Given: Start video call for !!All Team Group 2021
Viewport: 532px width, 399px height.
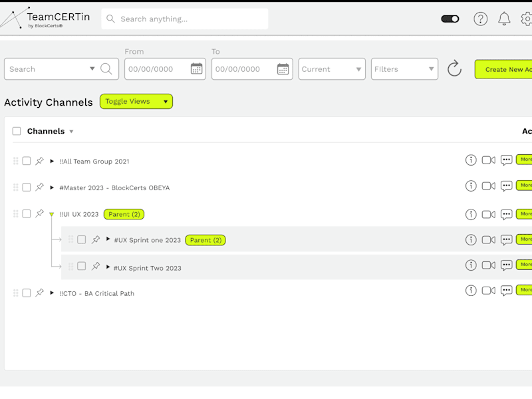Looking at the screenshot, I should (x=489, y=160).
